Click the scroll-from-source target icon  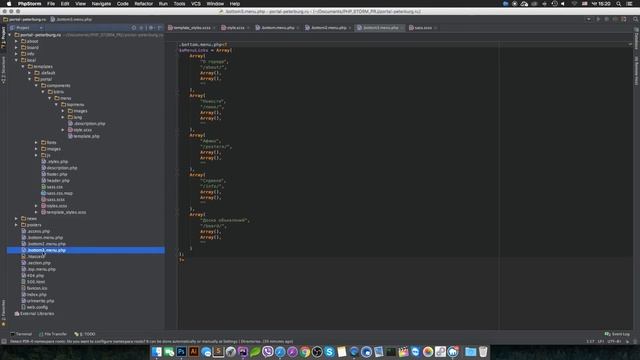click(134, 28)
